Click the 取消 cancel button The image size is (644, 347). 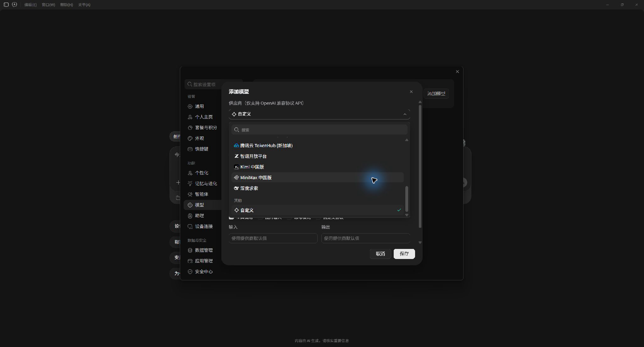point(380,254)
